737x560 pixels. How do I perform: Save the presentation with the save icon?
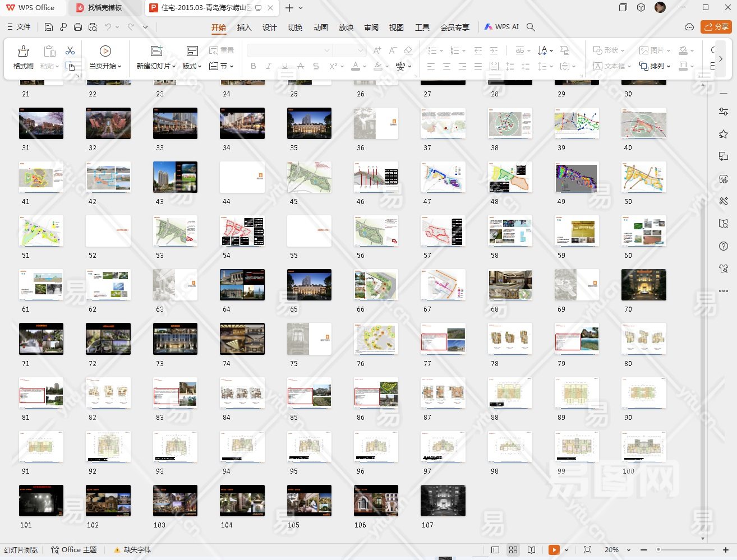[x=49, y=27]
